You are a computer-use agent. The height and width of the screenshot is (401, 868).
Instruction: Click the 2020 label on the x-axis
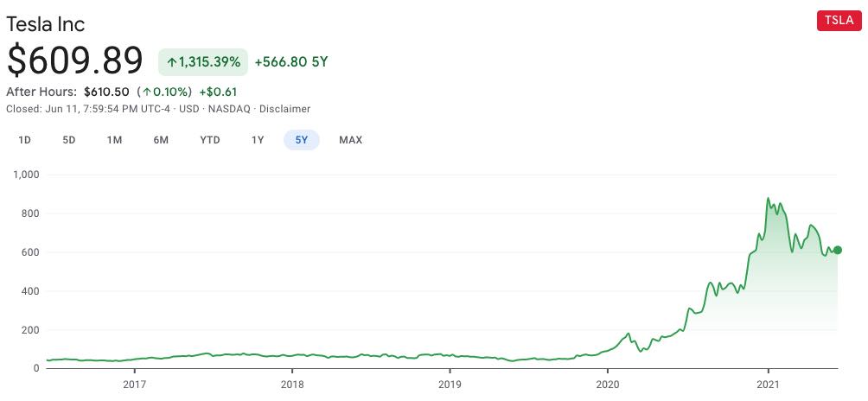pyautogui.click(x=608, y=384)
